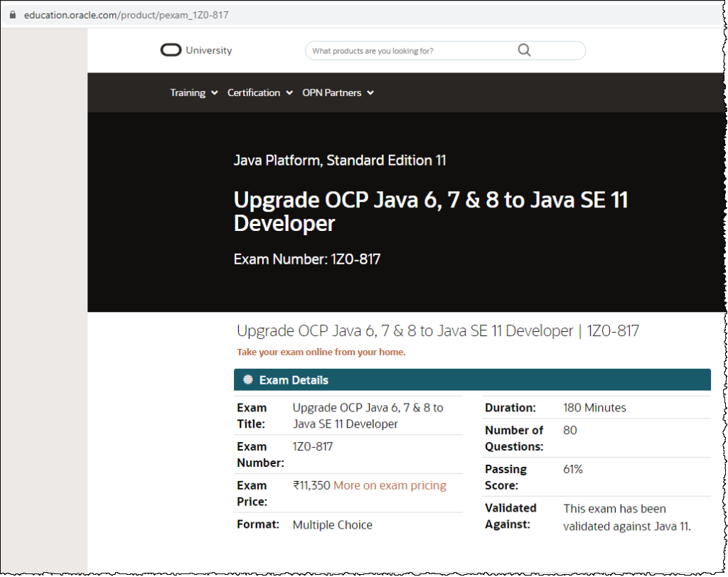Image resolution: width=728 pixels, height=577 pixels.
Task: Expand the Training menu chevron
Action: pyautogui.click(x=215, y=93)
